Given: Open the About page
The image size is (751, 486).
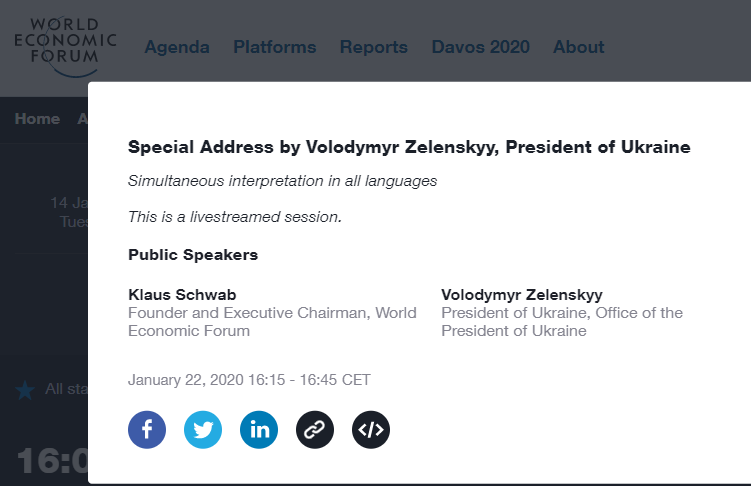Looking at the screenshot, I should click(x=578, y=47).
